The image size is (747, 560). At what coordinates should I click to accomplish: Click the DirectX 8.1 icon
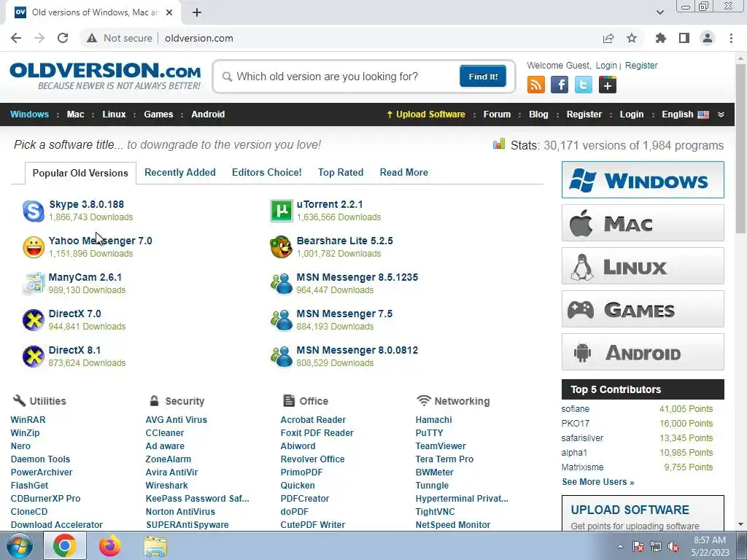34,357
